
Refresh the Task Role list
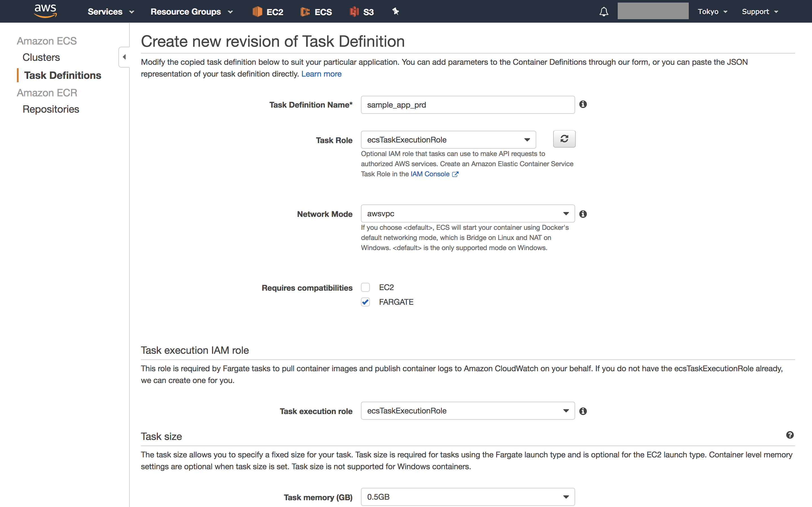click(564, 139)
